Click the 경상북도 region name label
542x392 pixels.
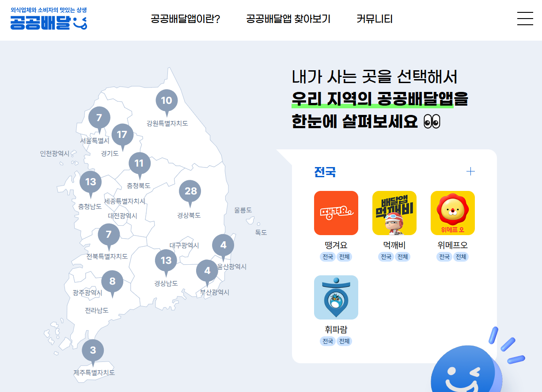tap(189, 215)
